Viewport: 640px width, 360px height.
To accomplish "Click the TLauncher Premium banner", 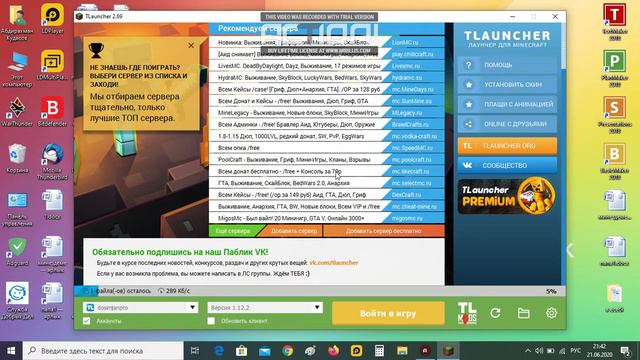I will (507, 196).
